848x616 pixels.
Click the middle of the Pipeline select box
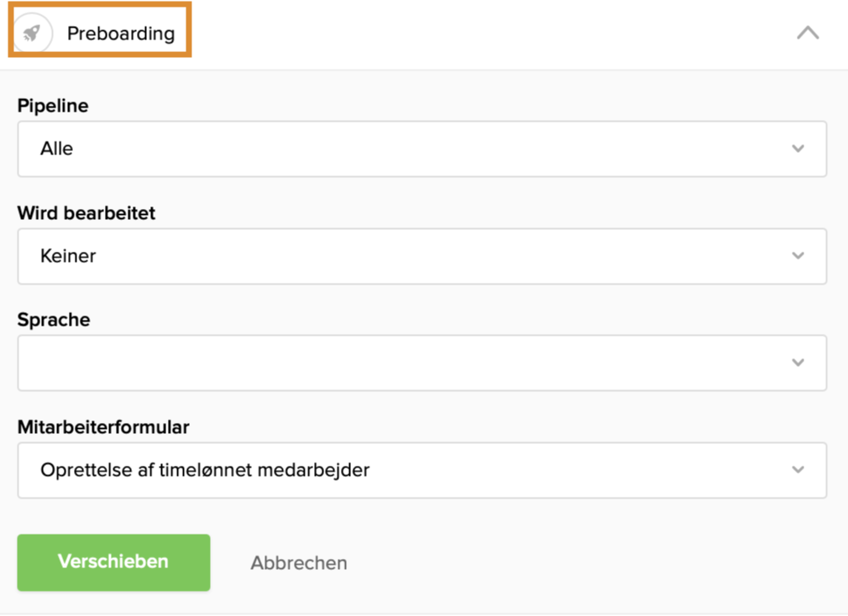[421, 149]
